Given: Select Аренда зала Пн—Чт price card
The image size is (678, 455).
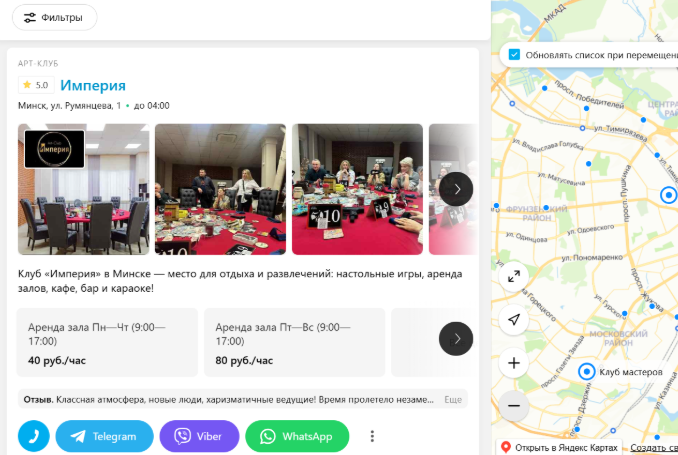Looking at the screenshot, I should (x=107, y=343).
